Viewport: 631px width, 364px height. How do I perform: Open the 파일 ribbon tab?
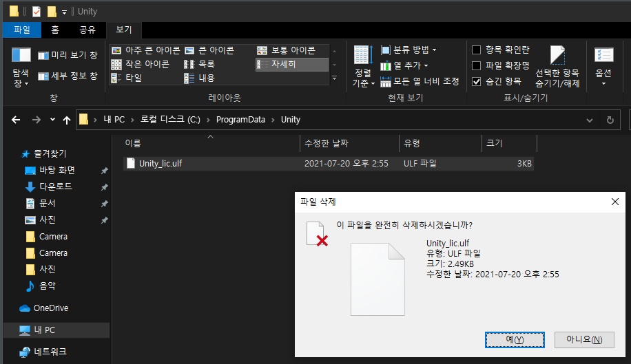(22, 30)
